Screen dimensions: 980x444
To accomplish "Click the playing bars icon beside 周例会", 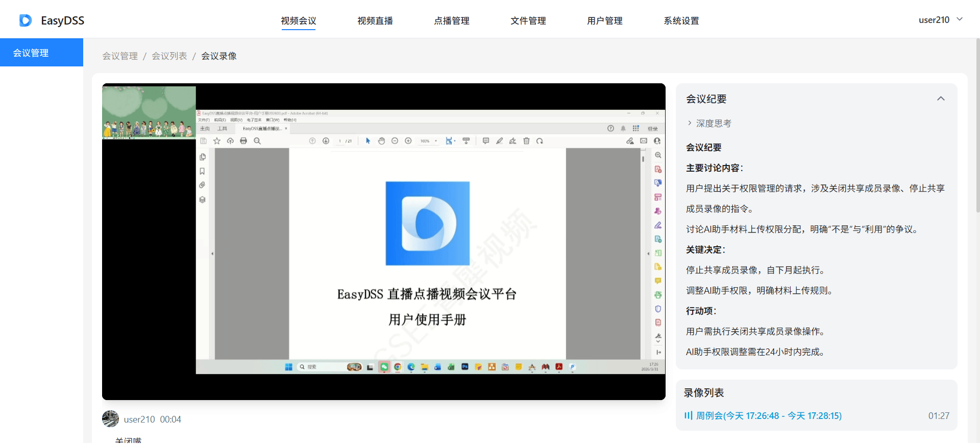I will click(x=689, y=415).
